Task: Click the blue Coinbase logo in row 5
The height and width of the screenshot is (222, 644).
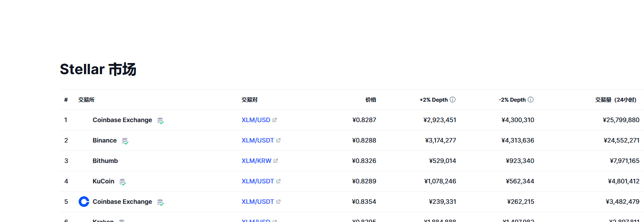Action: [x=84, y=202]
